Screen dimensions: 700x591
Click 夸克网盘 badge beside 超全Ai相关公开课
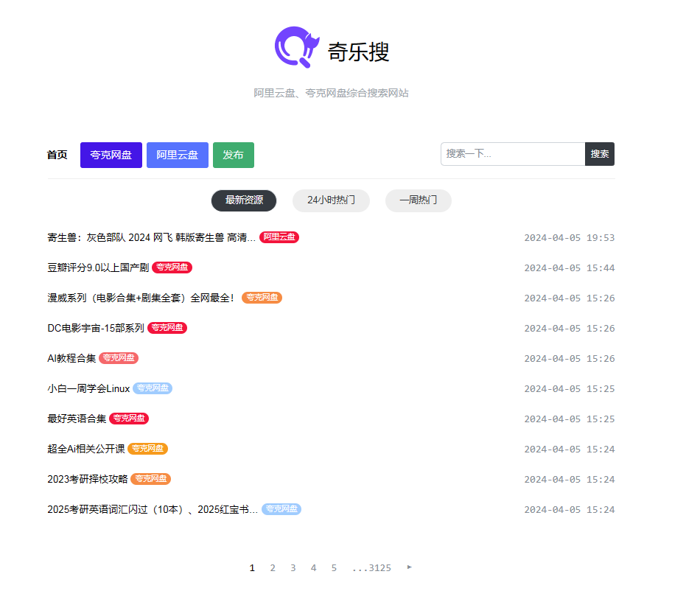coord(148,449)
